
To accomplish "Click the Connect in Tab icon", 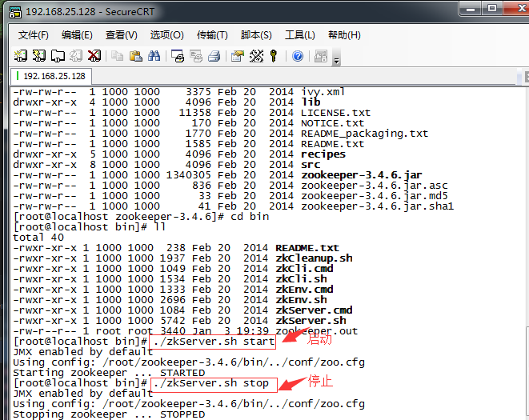I will [58, 56].
